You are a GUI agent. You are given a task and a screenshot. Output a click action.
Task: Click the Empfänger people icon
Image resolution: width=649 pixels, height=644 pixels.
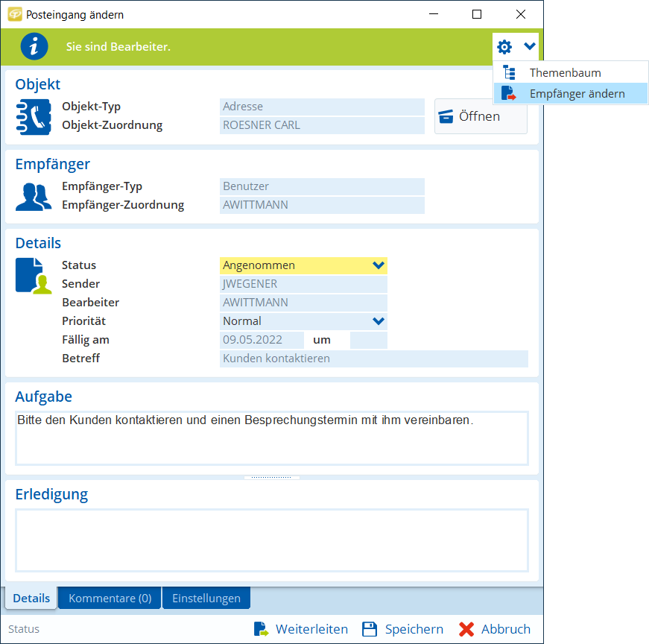tap(33, 196)
